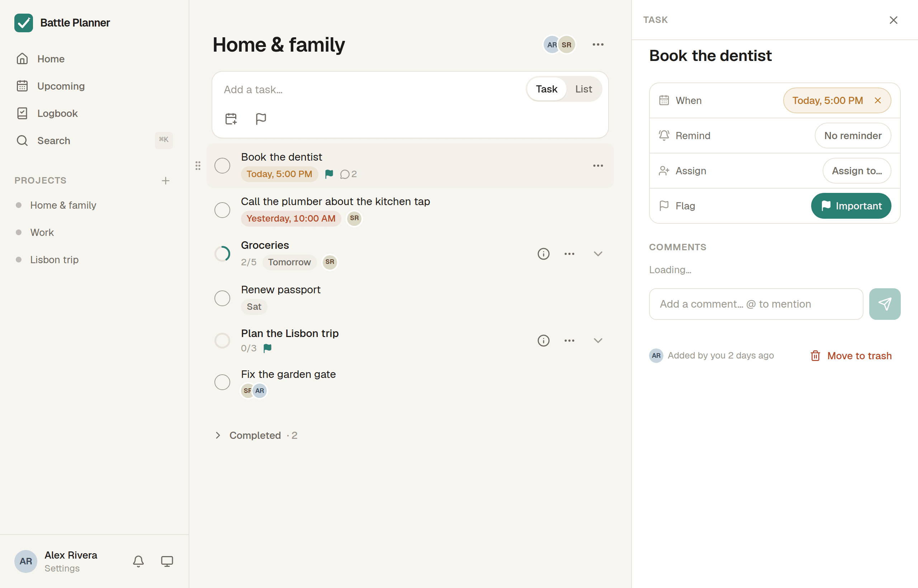Open info for Groceries list
The image size is (918, 588).
click(x=543, y=254)
